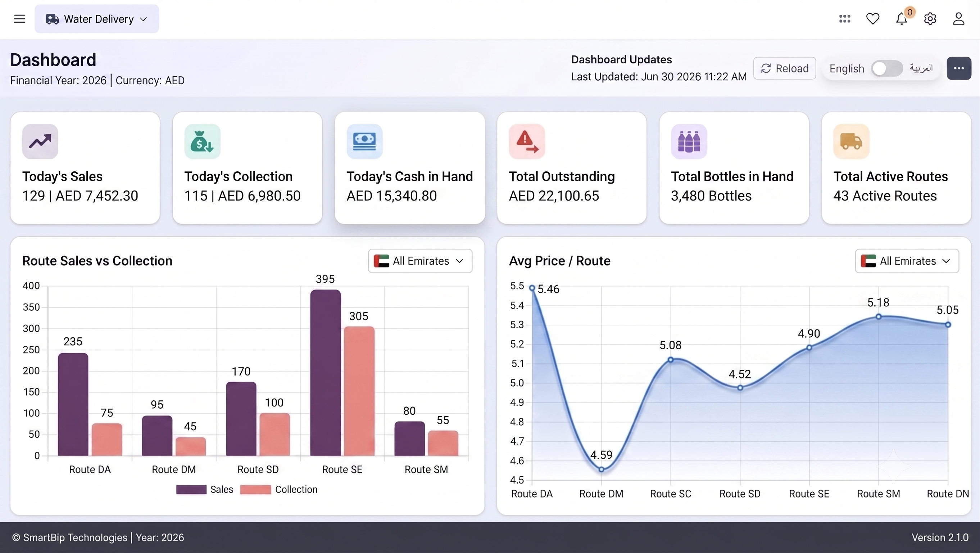The height and width of the screenshot is (553, 980).
Task: Click Today's Cash in Hand banknote icon
Action: (364, 141)
